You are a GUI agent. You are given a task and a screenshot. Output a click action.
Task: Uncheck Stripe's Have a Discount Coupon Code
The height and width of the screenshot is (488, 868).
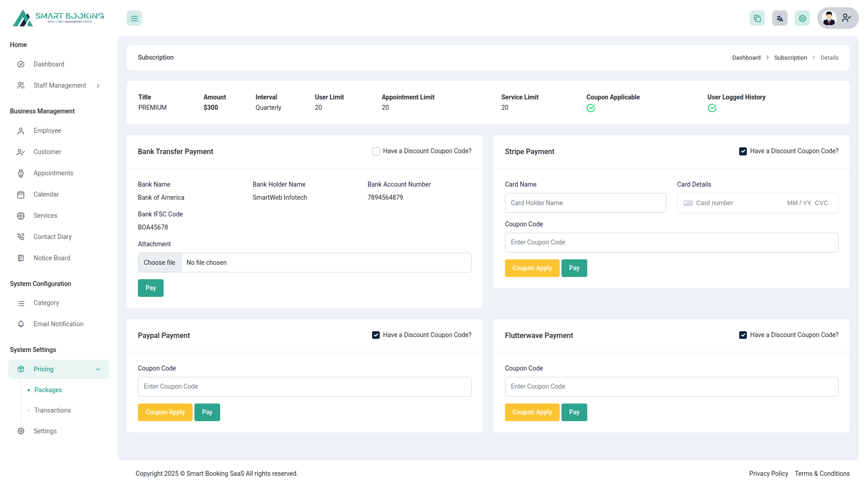pos(743,151)
